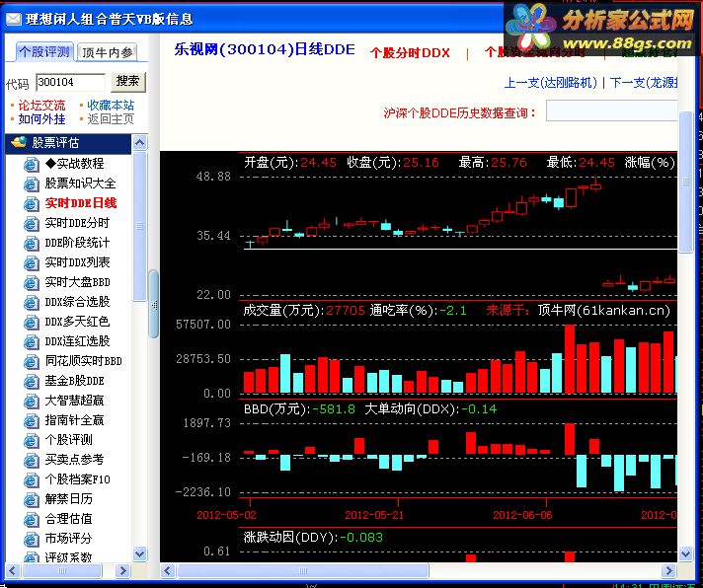The width and height of the screenshot is (703, 588).
Task: Click main pane horizontal scrollbar thumb
Action: click(303, 570)
